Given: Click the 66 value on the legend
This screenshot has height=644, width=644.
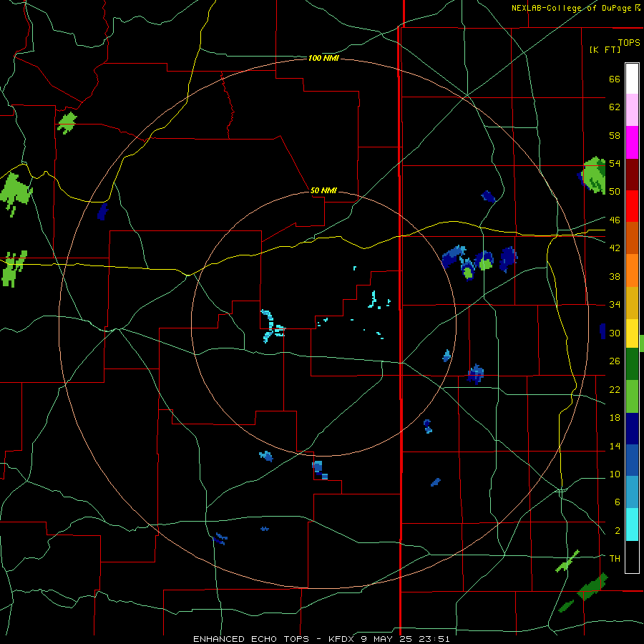Looking at the screenshot, I should click(615, 79).
